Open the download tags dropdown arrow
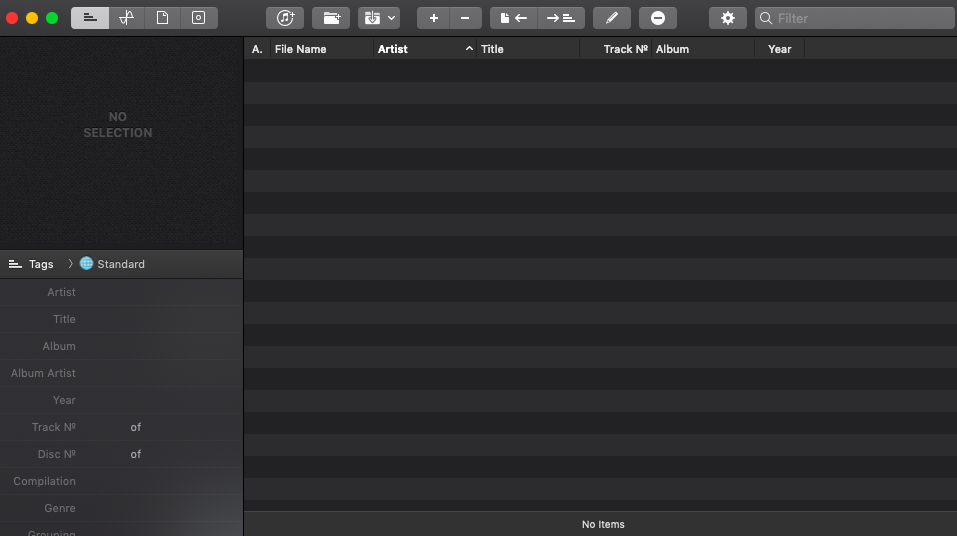 [x=390, y=18]
